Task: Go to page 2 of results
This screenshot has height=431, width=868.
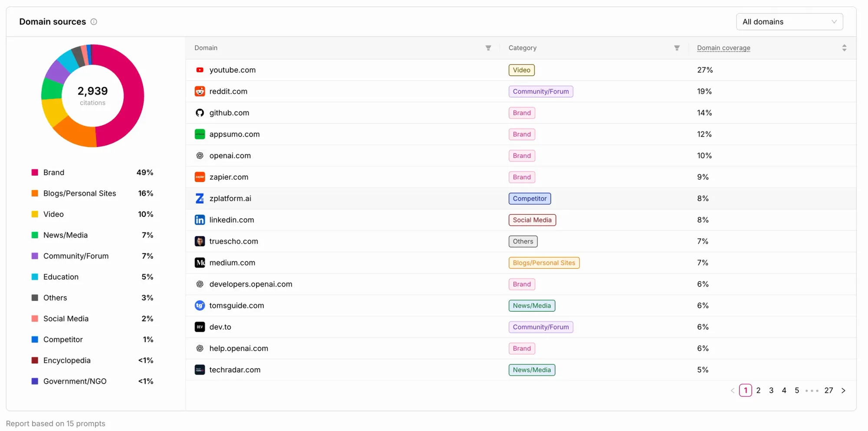Action: coord(758,390)
